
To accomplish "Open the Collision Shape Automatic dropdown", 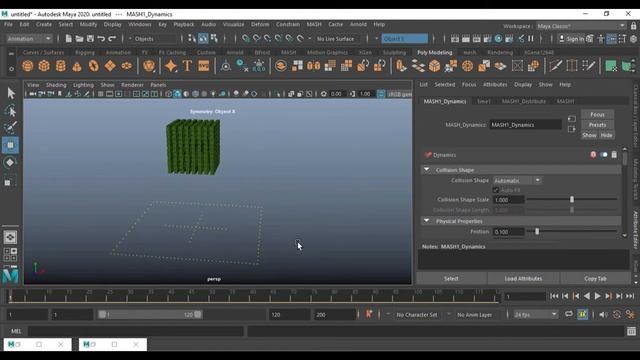I will 517,180.
